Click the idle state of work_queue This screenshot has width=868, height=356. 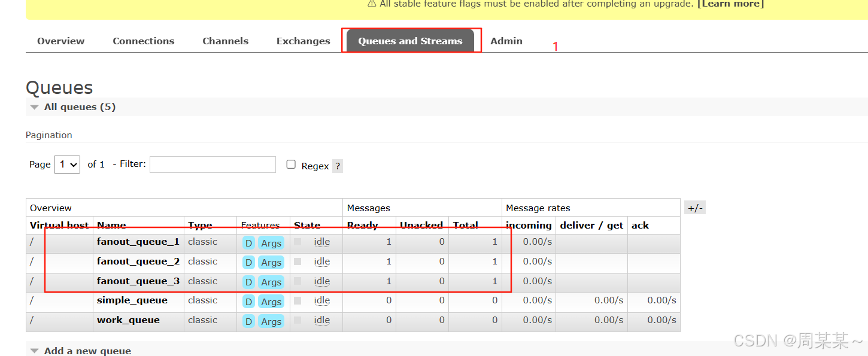tap(322, 320)
